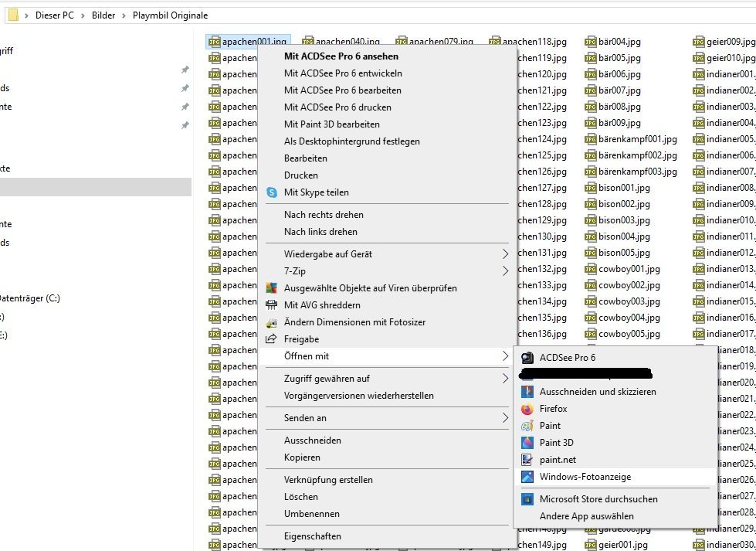Click the Firefox icon in submenu
This screenshot has height=551, width=756.
[527, 409]
